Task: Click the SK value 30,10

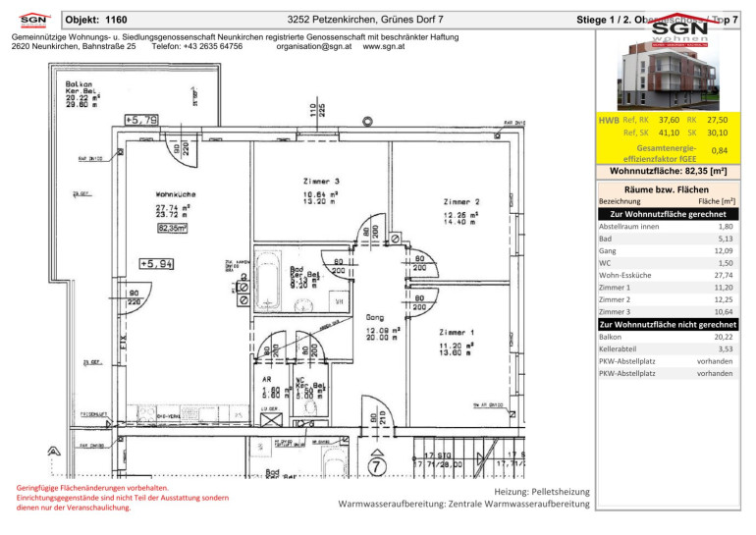Action: [718, 133]
